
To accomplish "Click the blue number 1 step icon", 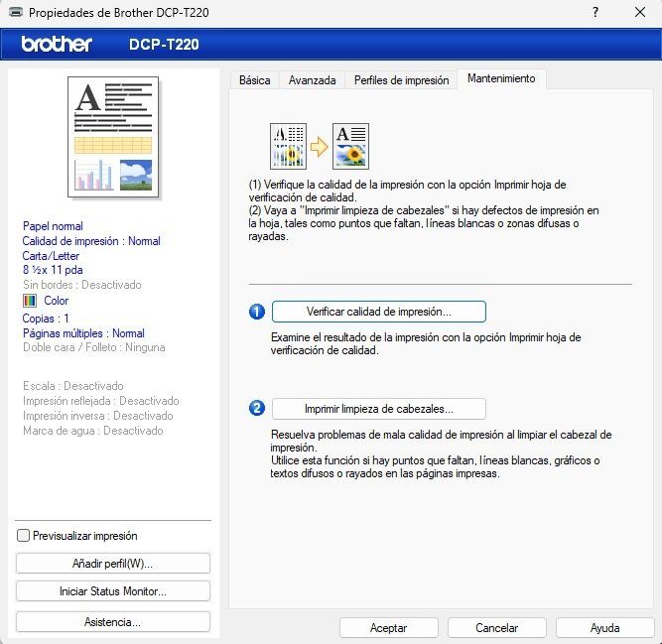I will [257, 312].
